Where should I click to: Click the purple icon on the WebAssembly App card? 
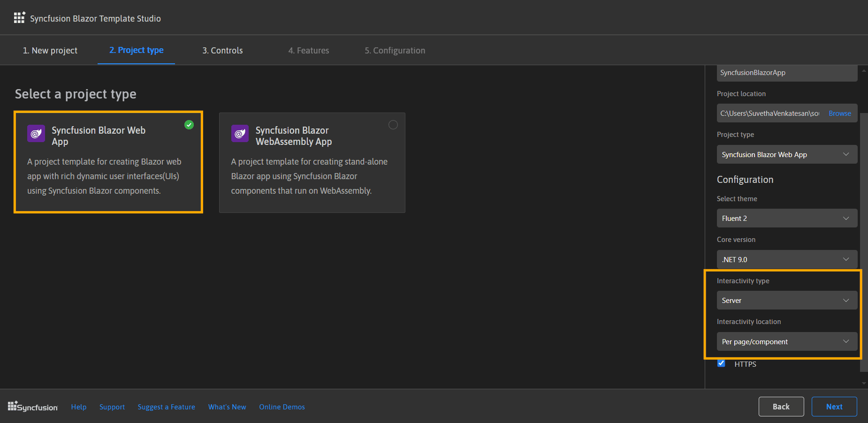(x=240, y=134)
